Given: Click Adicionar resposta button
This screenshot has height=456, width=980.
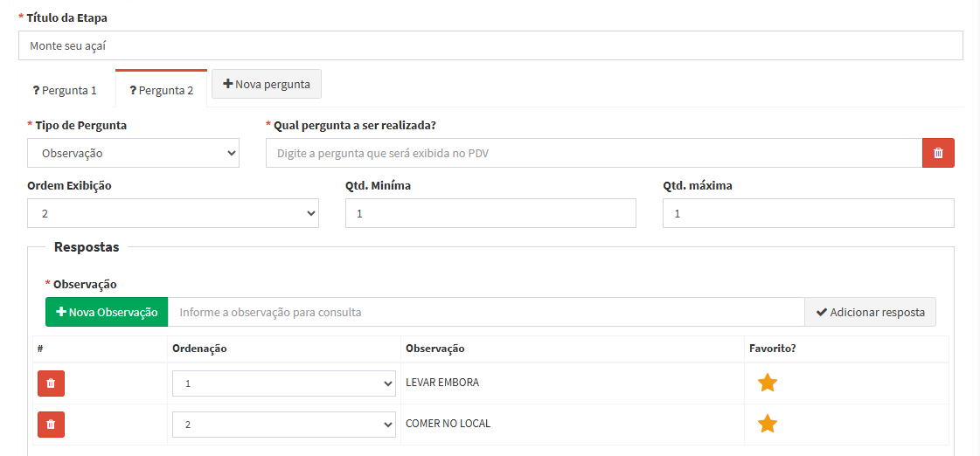Looking at the screenshot, I should pyautogui.click(x=870, y=312).
